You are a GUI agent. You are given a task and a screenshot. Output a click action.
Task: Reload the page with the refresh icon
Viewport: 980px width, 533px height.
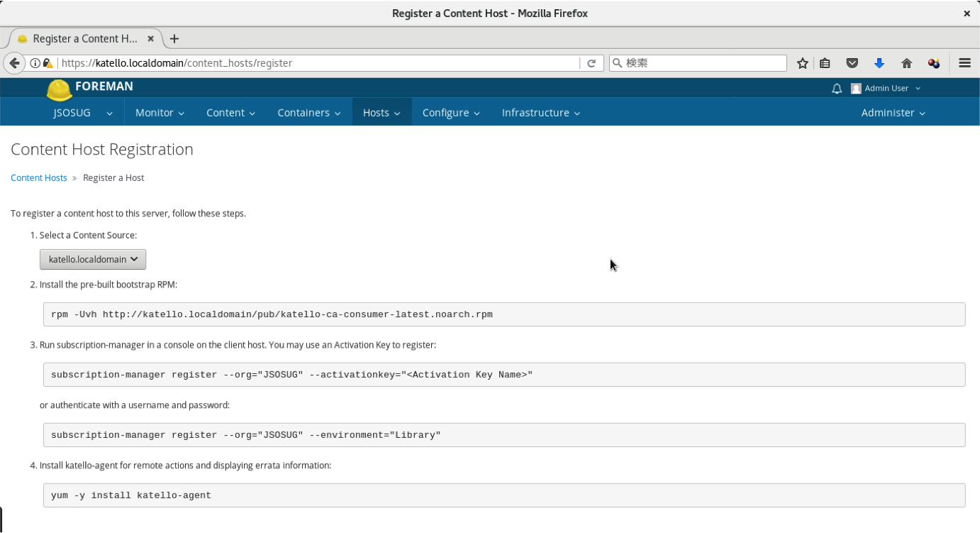[591, 63]
